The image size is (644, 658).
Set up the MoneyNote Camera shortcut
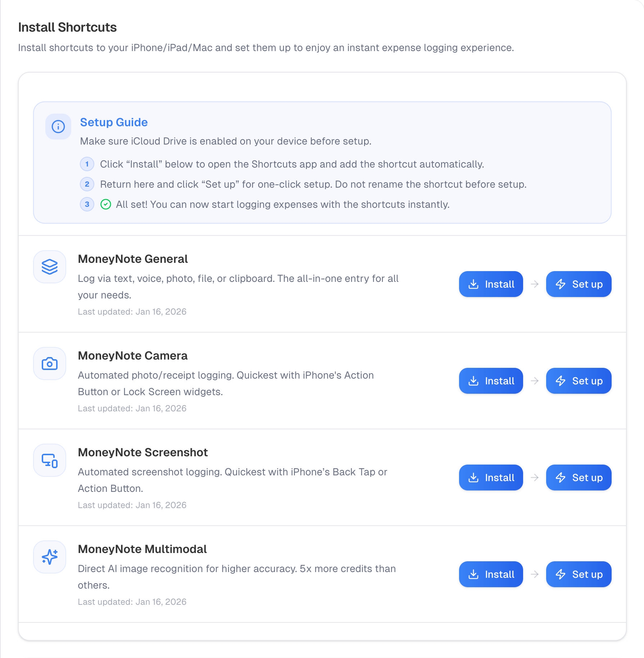click(579, 381)
